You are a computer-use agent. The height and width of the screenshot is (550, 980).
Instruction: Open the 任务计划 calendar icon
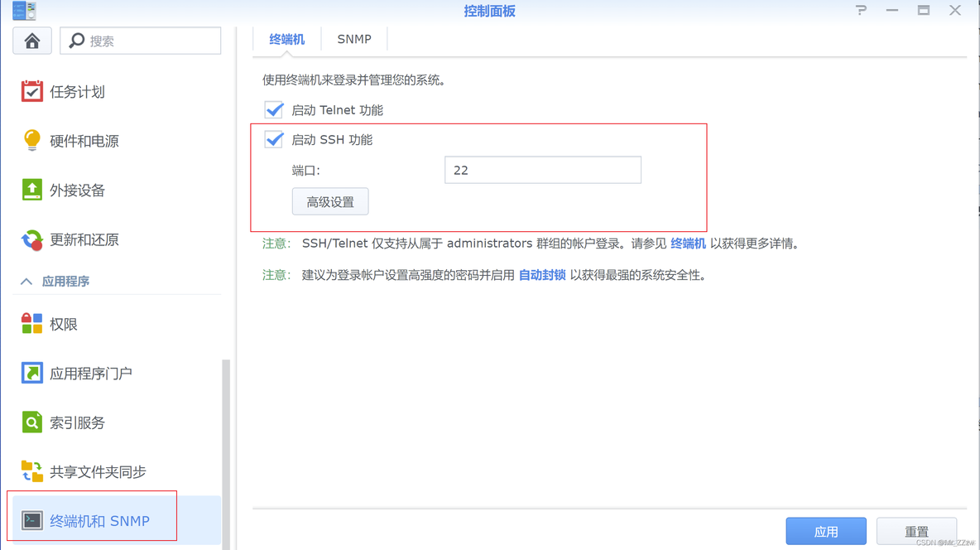(x=32, y=91)
